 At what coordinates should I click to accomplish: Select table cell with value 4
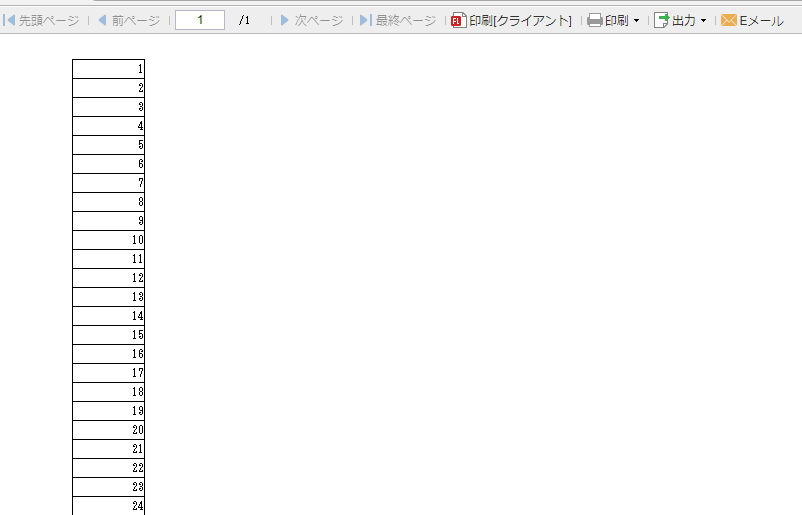(x=108, y=126)
